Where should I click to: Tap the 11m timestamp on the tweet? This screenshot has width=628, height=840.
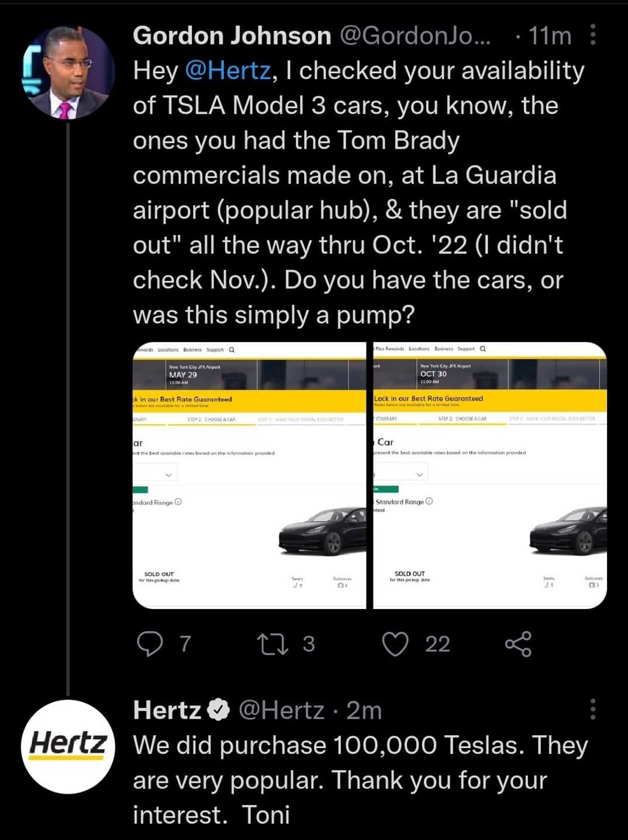coord(550,36)
